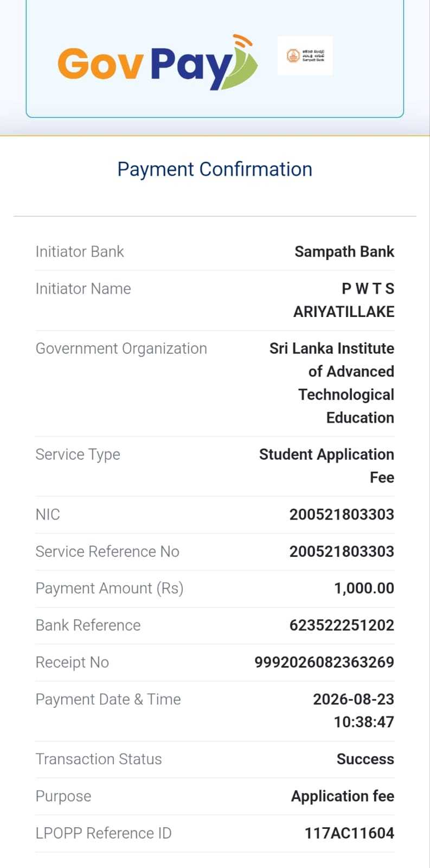Image resolution: width=430 pixels, height=868 pixels.
Task: Select the payment amount 1,000.00
Action: [x=364, y=588]
